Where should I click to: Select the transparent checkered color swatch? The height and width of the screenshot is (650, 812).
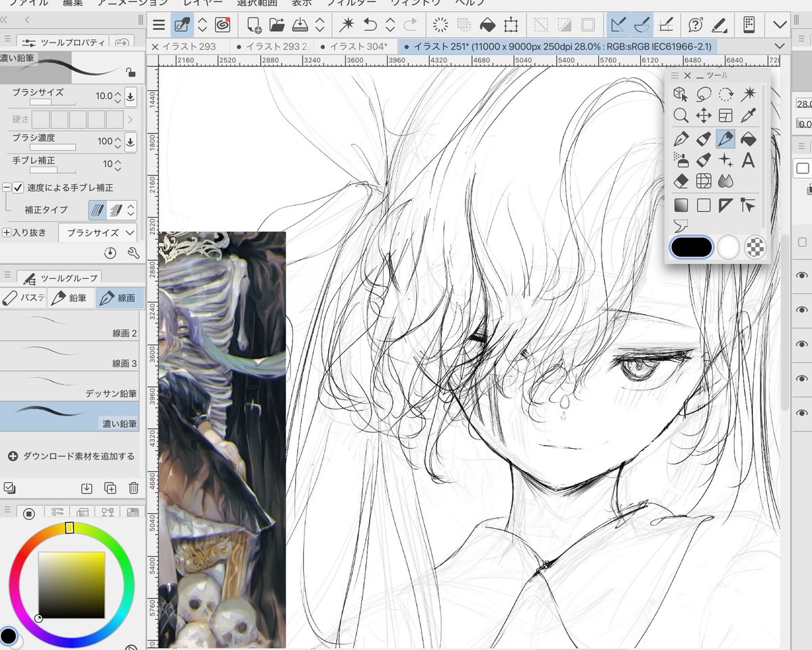[755, 247]
